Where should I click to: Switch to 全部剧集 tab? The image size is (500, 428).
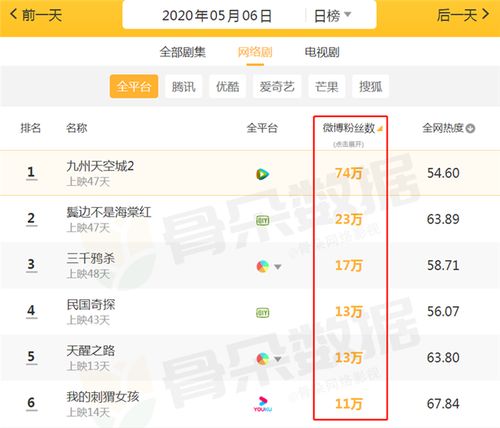(x=183, y=52)
